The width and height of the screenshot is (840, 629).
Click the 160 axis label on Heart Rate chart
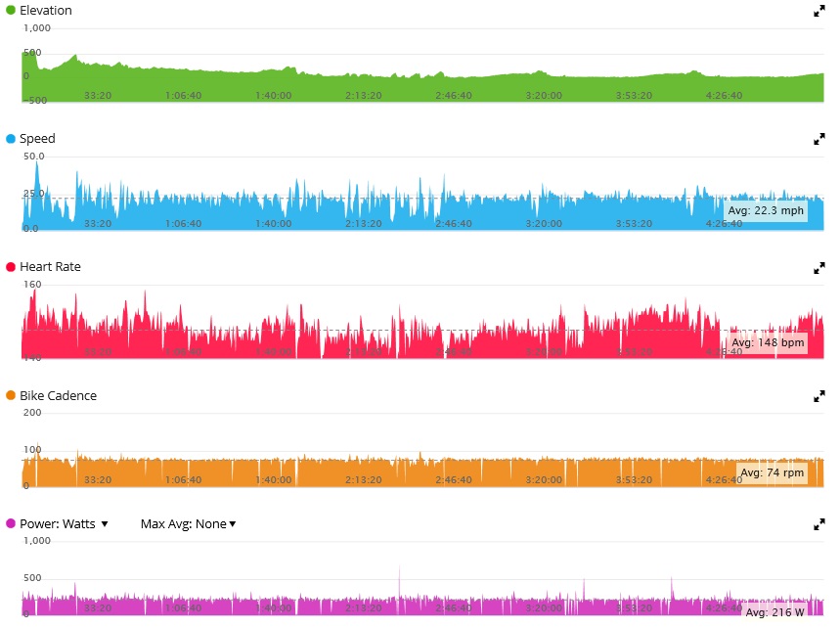[x=32, y=285]
